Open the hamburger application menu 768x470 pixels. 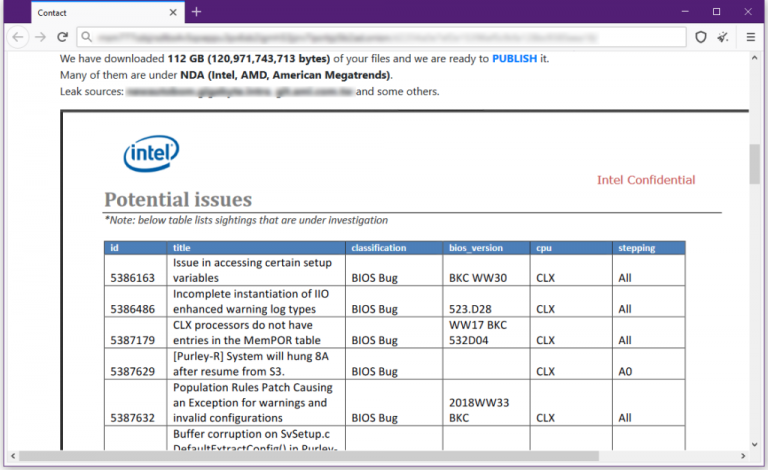(x=750, y=37)
